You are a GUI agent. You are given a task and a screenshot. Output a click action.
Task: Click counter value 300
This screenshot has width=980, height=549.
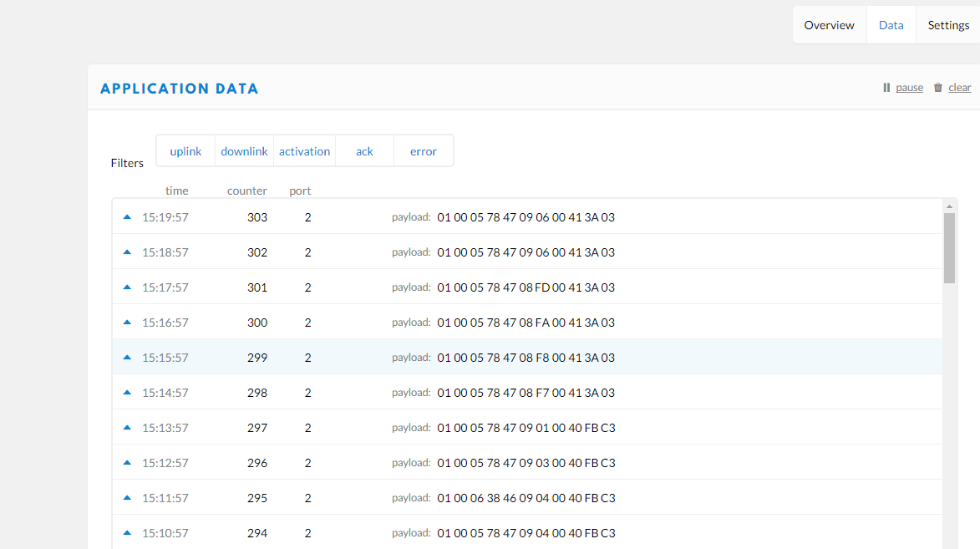point(256,322)
